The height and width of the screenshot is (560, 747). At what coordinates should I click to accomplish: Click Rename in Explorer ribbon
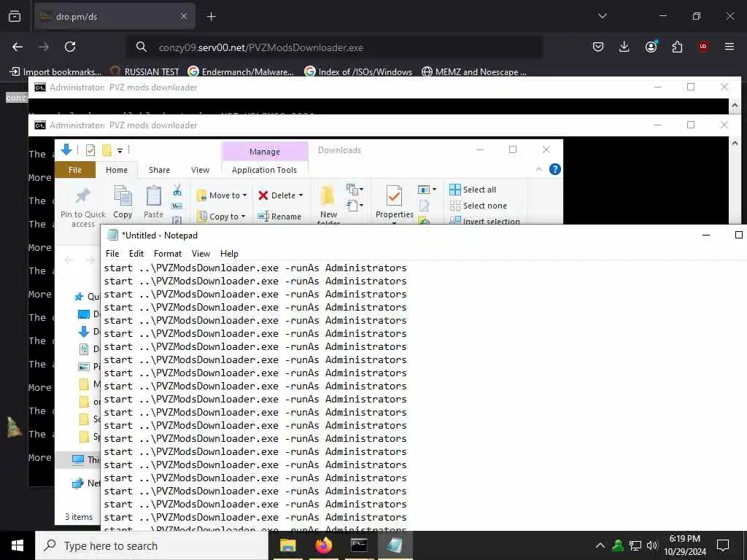[279, 216]
